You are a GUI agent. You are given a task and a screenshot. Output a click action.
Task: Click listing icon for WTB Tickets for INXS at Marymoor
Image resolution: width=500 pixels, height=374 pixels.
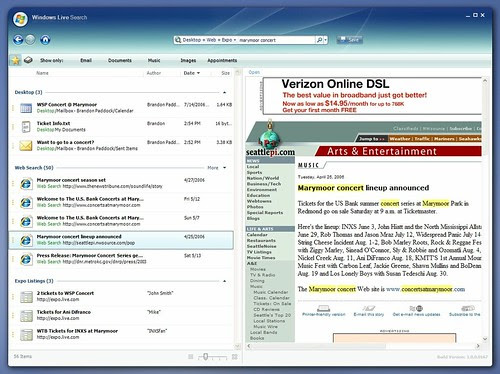point(26,335)
